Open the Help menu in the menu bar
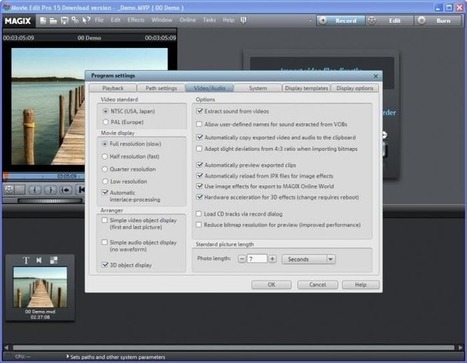Screen dimensions: 467x363 (x=228, y=20)
